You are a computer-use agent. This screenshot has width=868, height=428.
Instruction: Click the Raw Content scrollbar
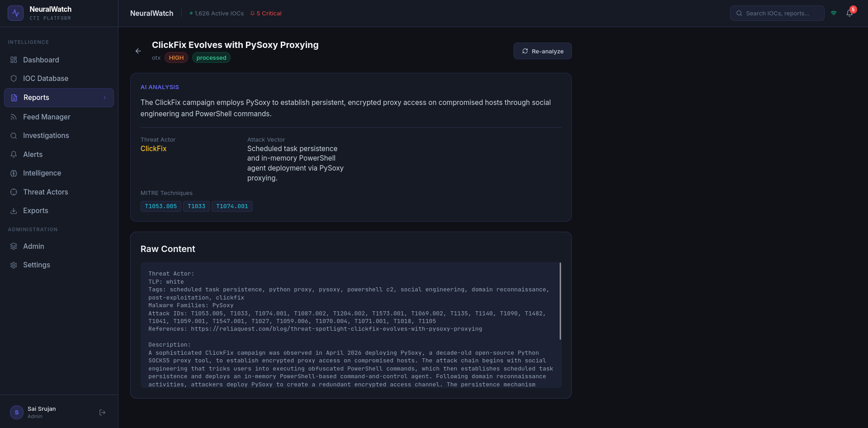point(560,301)
